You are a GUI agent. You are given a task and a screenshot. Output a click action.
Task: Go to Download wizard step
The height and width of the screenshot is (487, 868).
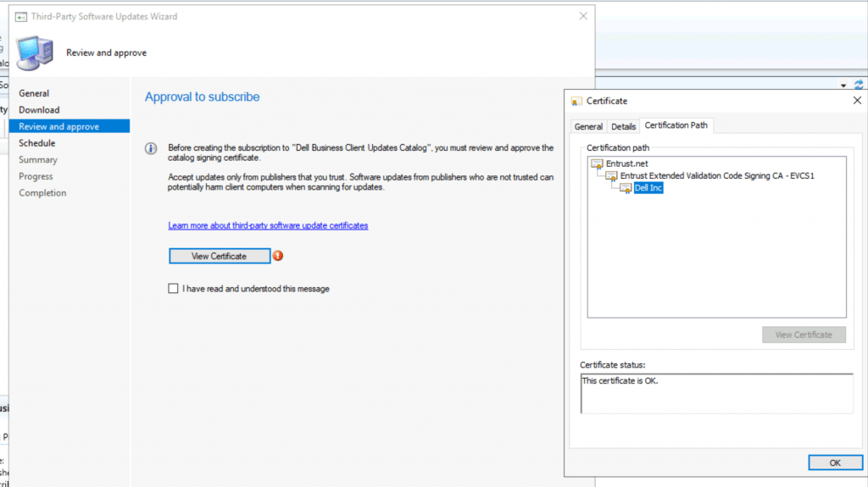pyautogui.click(x=39, y=110)
